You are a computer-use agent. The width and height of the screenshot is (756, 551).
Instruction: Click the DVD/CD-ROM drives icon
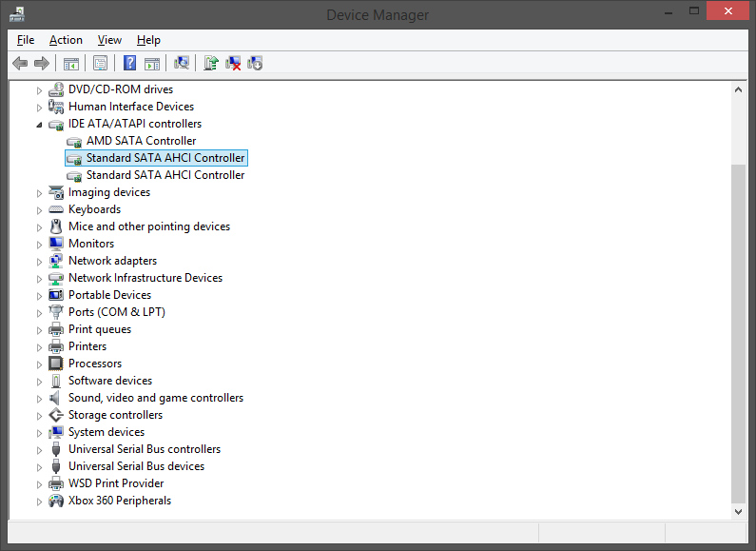[x=56, y=89]
